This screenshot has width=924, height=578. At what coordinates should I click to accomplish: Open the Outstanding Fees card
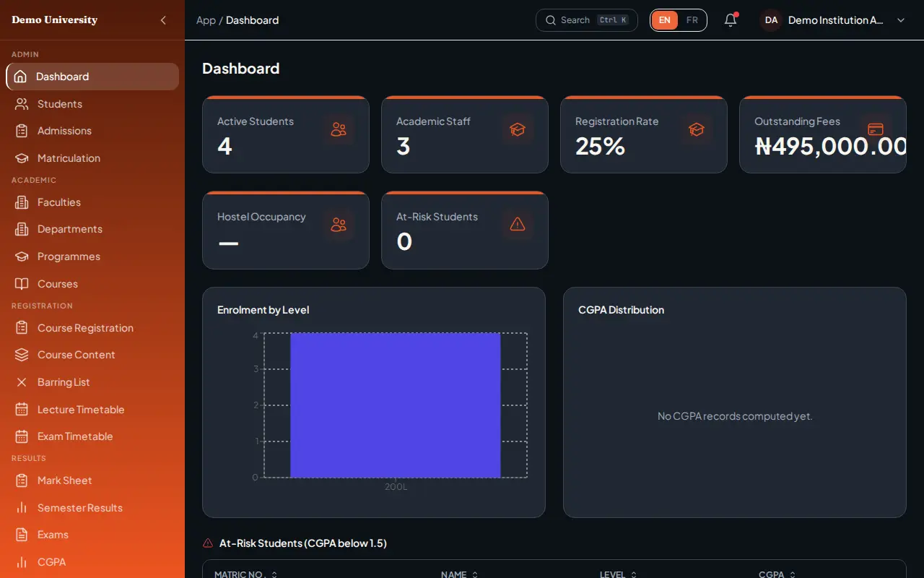[823, 134]
